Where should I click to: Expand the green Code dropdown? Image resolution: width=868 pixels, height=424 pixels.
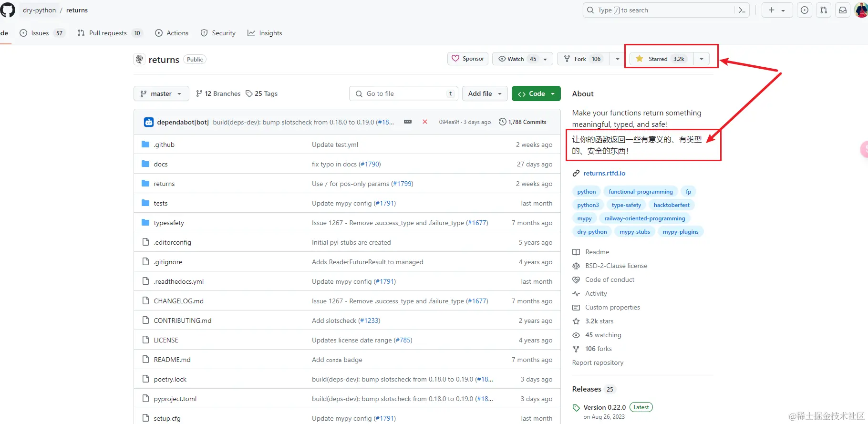point(536,93)
